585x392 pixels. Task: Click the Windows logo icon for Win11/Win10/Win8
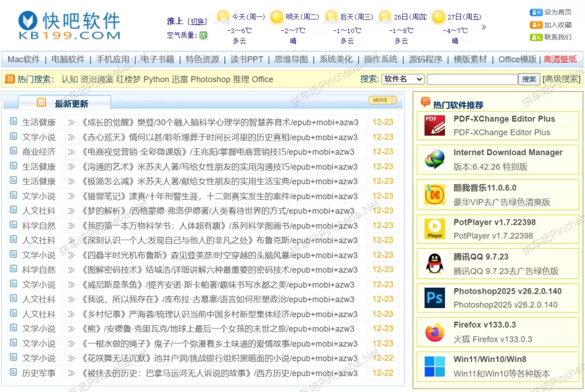tap(435, 366)
